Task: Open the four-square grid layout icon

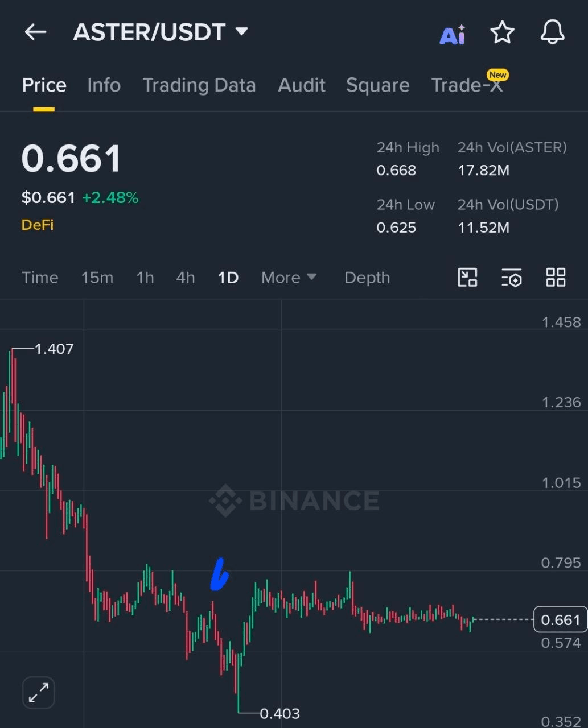Action: pos(556,278)
